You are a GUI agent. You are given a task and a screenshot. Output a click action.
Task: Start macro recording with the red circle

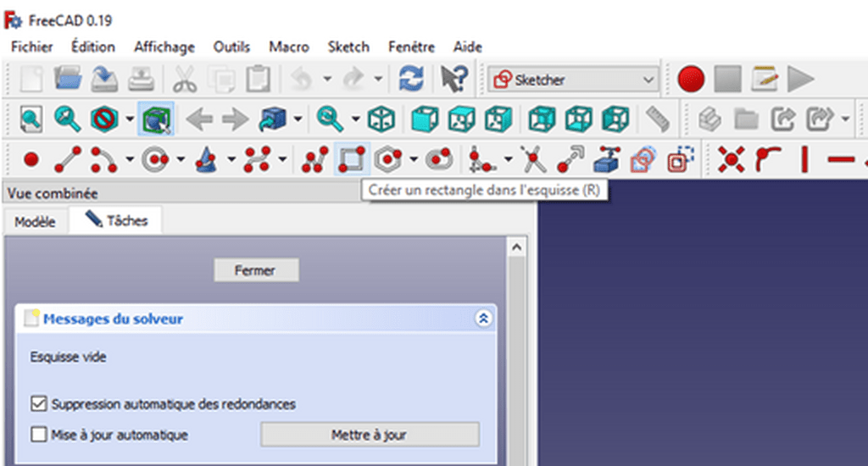[691, 79]
